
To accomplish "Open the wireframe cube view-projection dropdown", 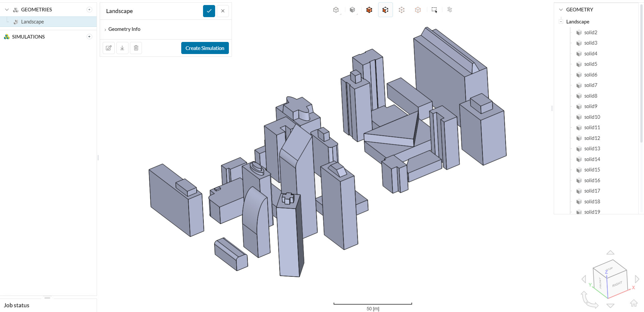I will 336,10.
